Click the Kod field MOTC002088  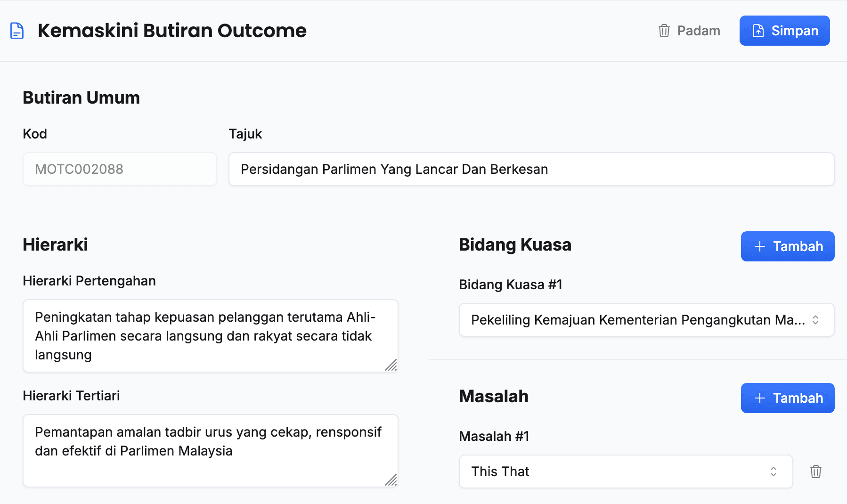pyautogui.click(x=120, y=169)
